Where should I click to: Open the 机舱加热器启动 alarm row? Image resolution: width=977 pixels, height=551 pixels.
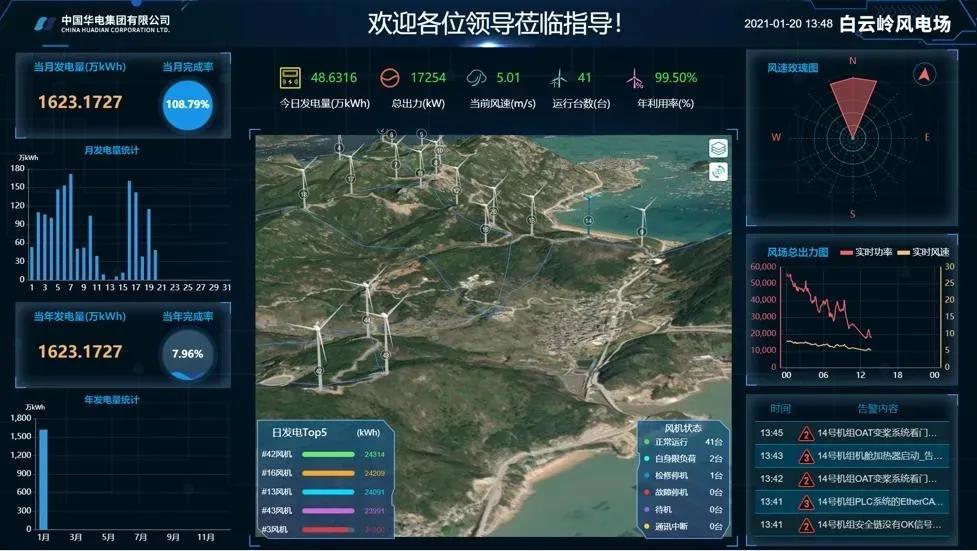click(852, 456)
